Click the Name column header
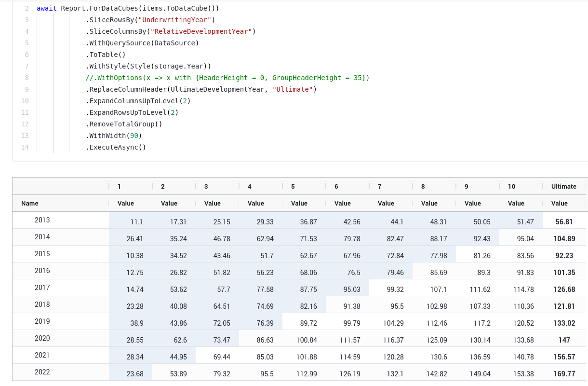 (30, 204)
